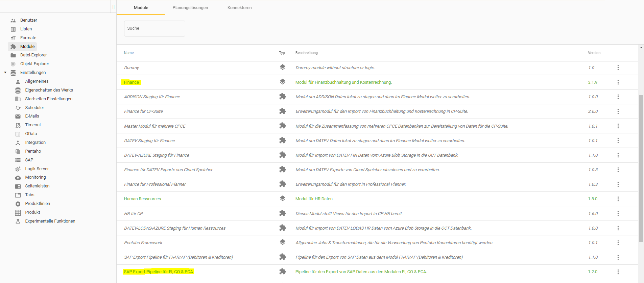
Task: Open Produktlinien gear icon
Action: [18, 204]
